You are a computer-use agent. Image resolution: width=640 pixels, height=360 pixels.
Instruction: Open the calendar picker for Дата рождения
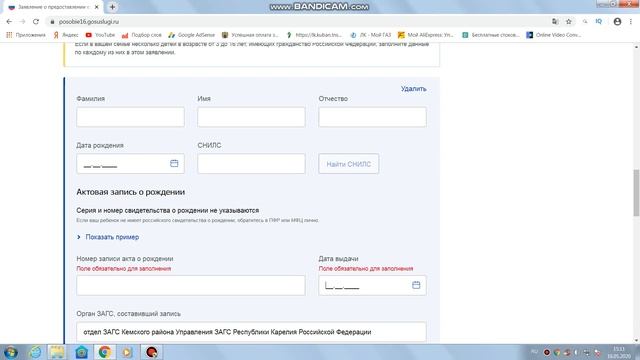pyautogui.click(x=174, y=163)
